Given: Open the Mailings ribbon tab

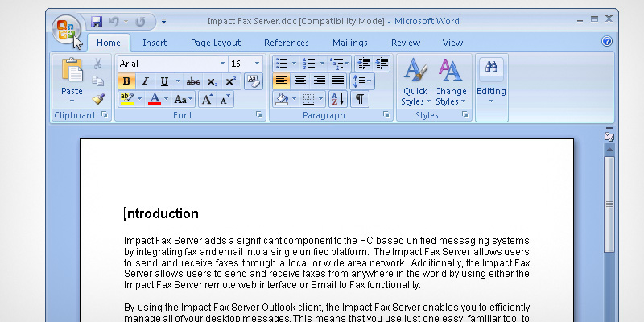Looking at the screenshot, I should click(349, 43).
